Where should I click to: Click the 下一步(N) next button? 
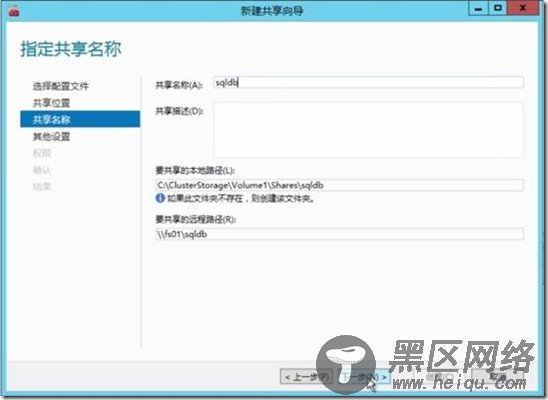[x=363, y=377]
